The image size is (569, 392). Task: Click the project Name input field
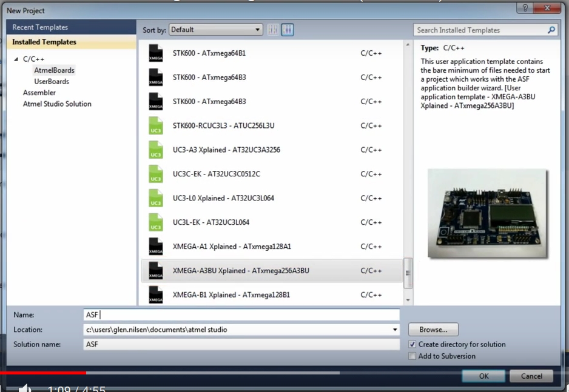[x=241, y=315]
